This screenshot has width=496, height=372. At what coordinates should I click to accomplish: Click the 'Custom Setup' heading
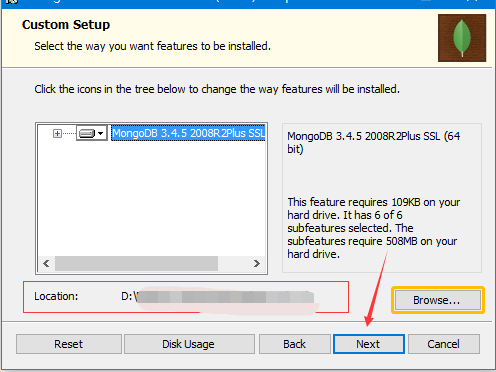tap(66, 25)
